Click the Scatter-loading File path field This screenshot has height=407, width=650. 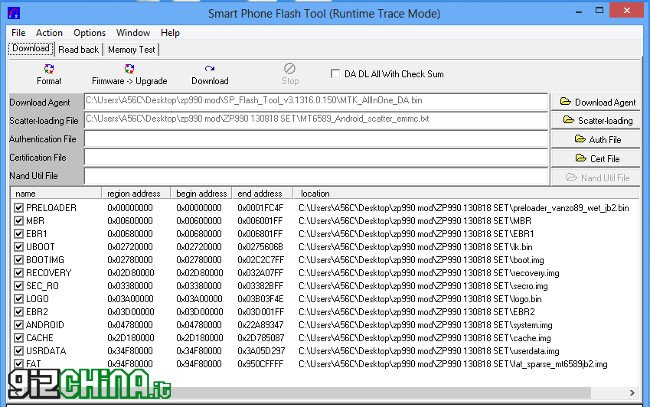[x=316, y=120]
